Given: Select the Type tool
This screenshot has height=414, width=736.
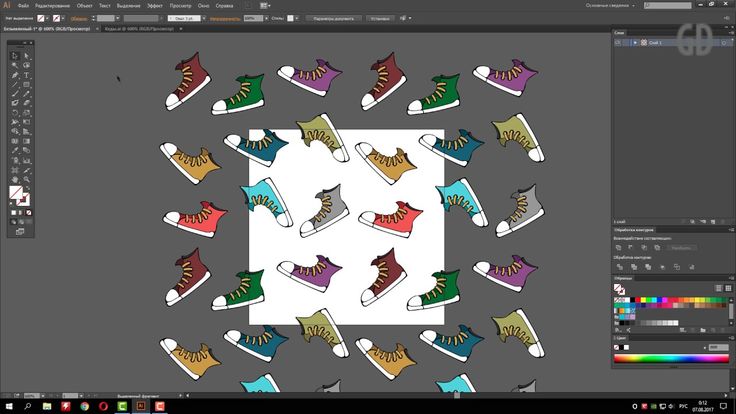Looking at the screenshot, I should [x=25, y=75].
